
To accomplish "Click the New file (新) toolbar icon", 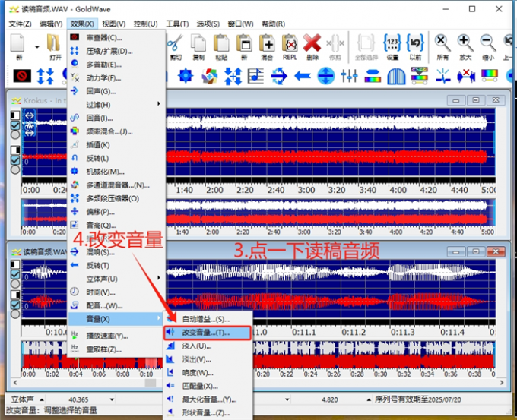I will tap(17, 43).
